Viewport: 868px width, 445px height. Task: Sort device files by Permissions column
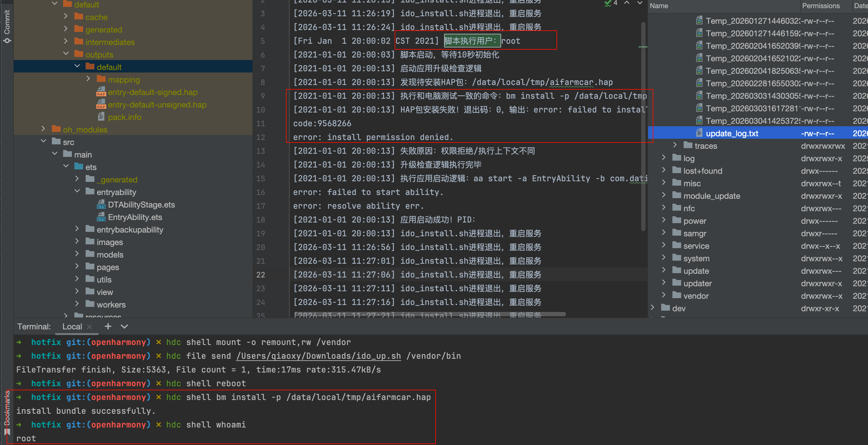[x=821, y=6]
